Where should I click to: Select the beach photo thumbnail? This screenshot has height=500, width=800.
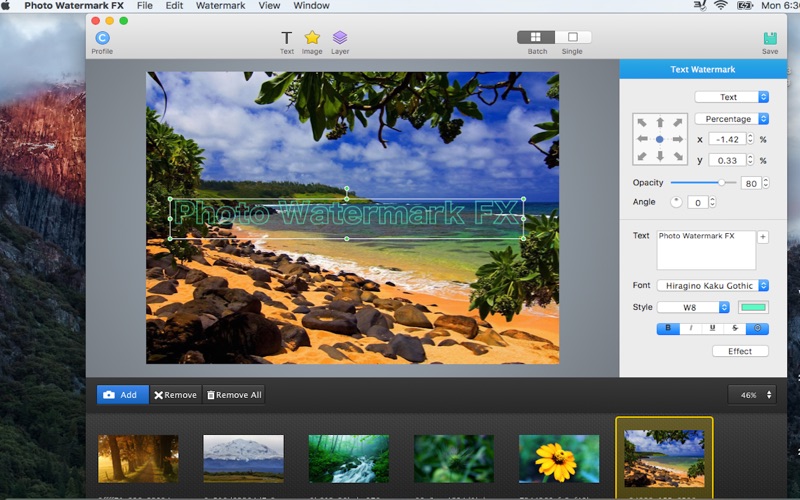tap(664, 458)
